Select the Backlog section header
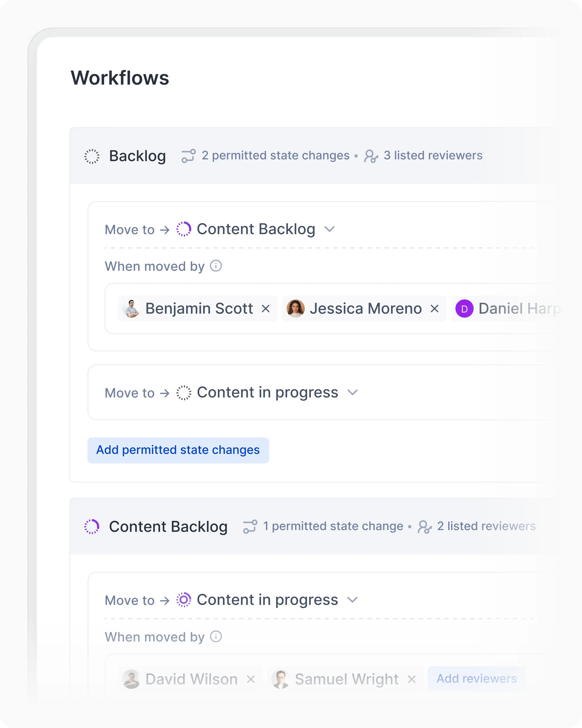 137,156
